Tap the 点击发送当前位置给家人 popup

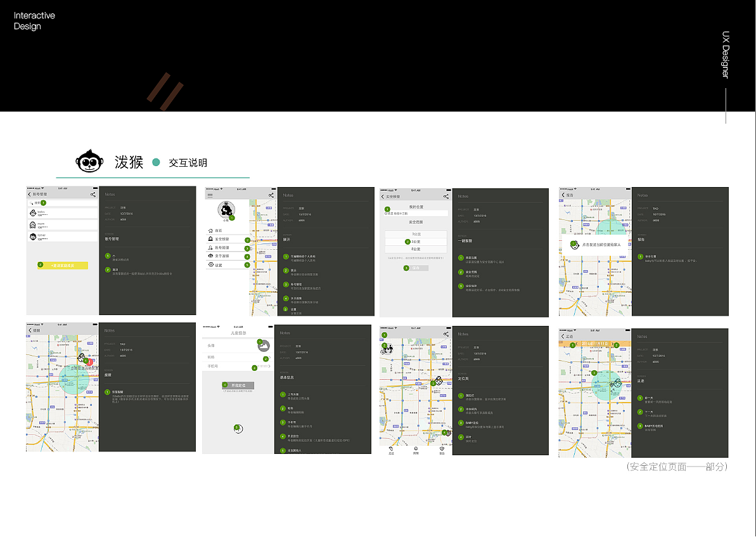[x=596, y=245]
